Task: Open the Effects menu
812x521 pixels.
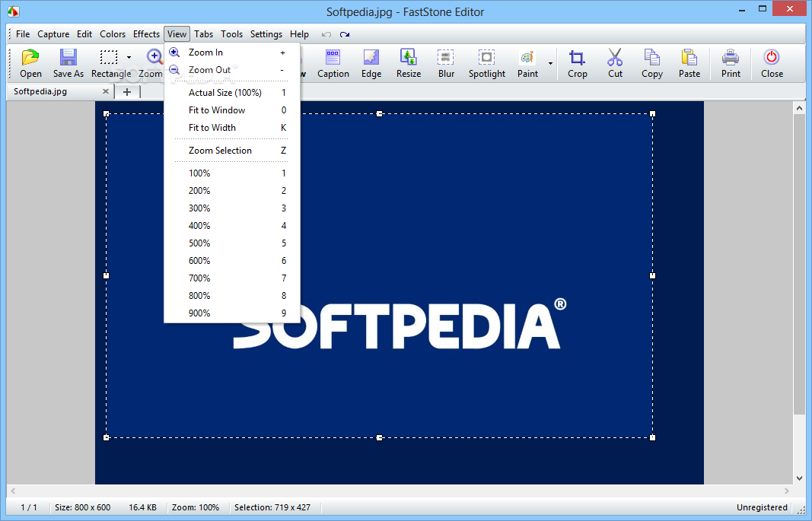Action: 146,34
